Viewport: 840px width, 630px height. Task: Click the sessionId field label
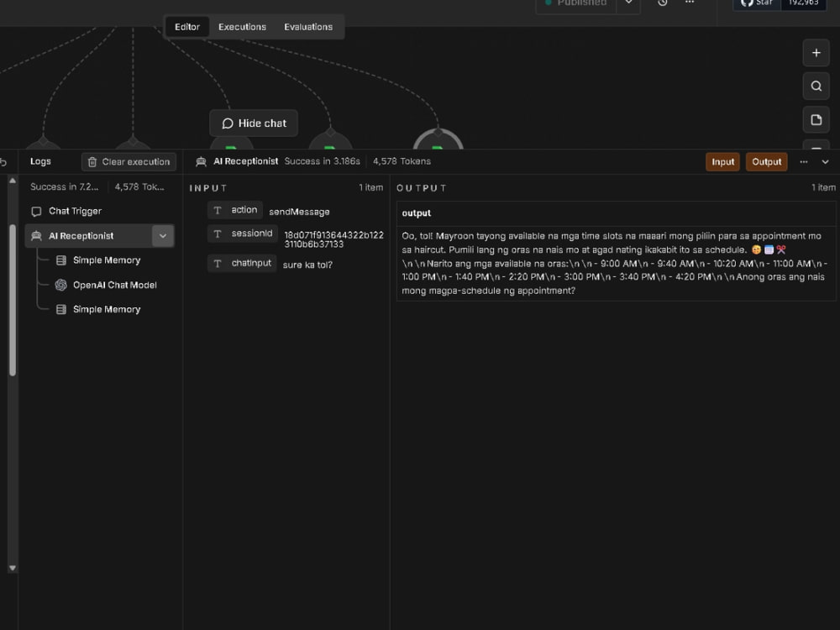click(252, 234)
